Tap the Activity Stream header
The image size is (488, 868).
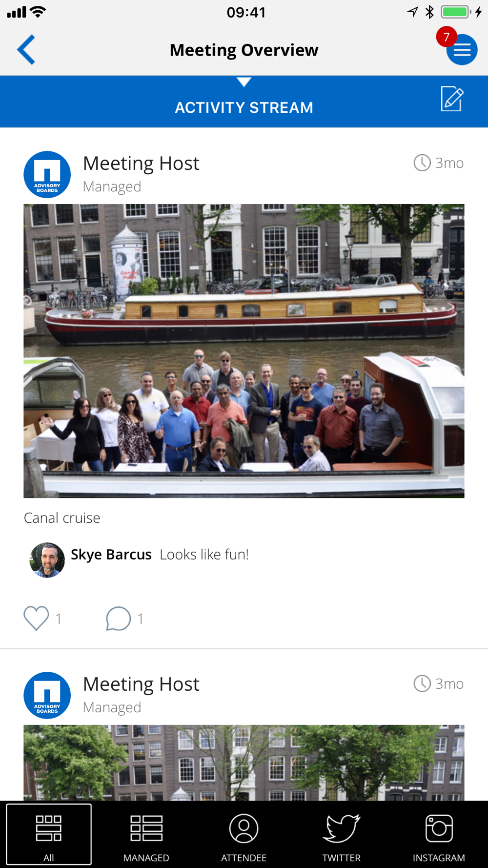tap(244, 107)
